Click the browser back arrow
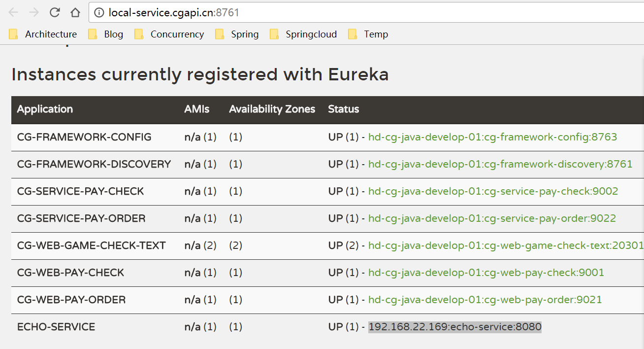Image resolution: width=644 pixels, height=349 pixels. pyautogui.click(x=13, y=12)
